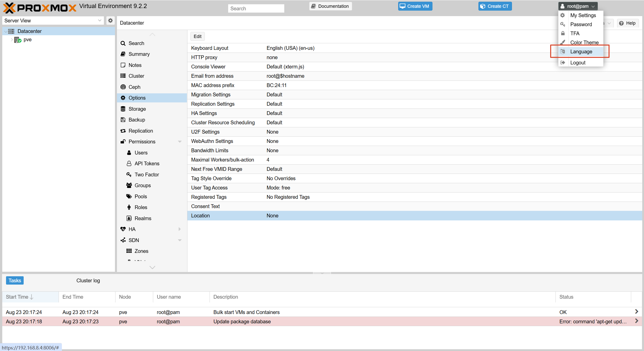Open the Help button

(x=628, y=23)
